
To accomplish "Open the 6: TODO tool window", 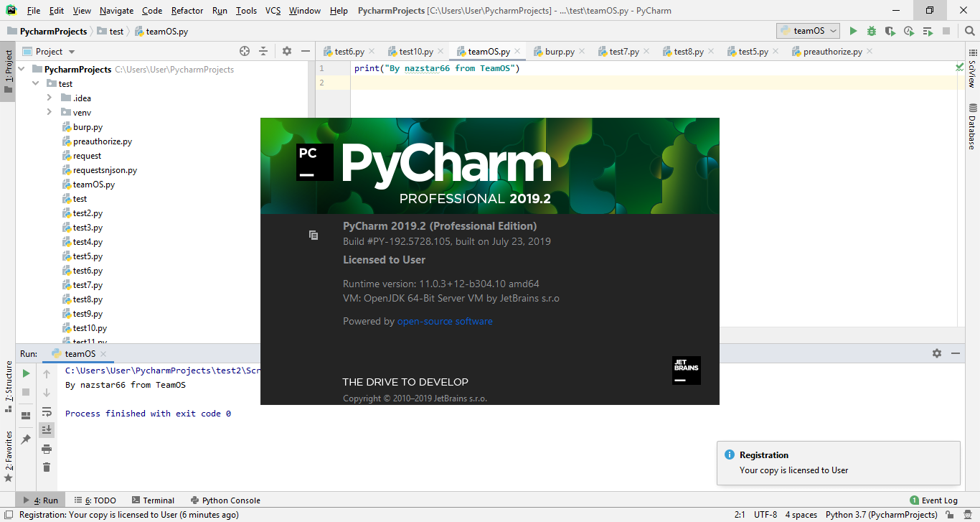I will click(95, 500).
